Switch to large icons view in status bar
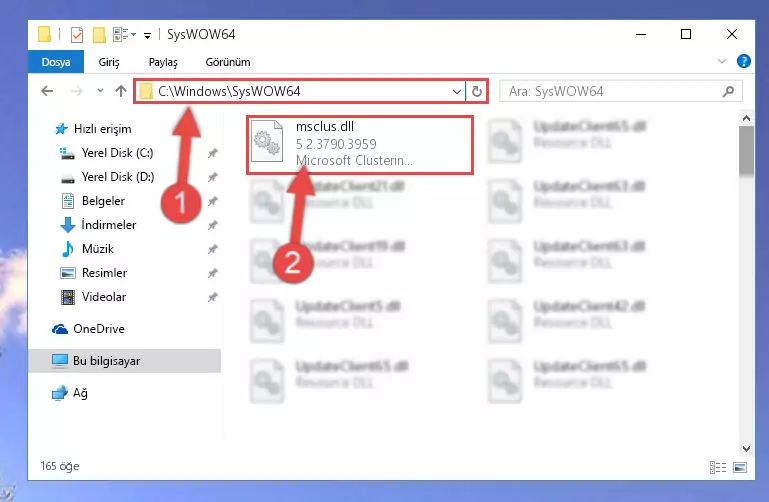 740,467
